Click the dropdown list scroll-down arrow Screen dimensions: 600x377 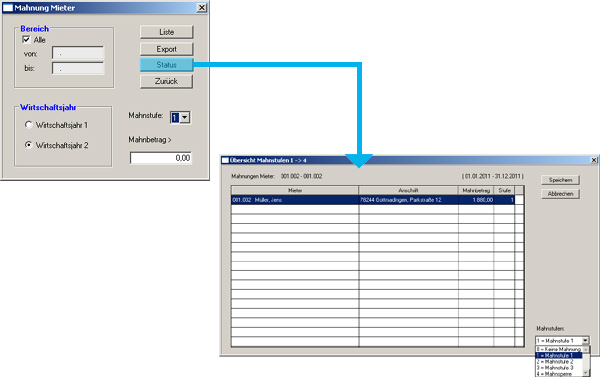point(586,373)
